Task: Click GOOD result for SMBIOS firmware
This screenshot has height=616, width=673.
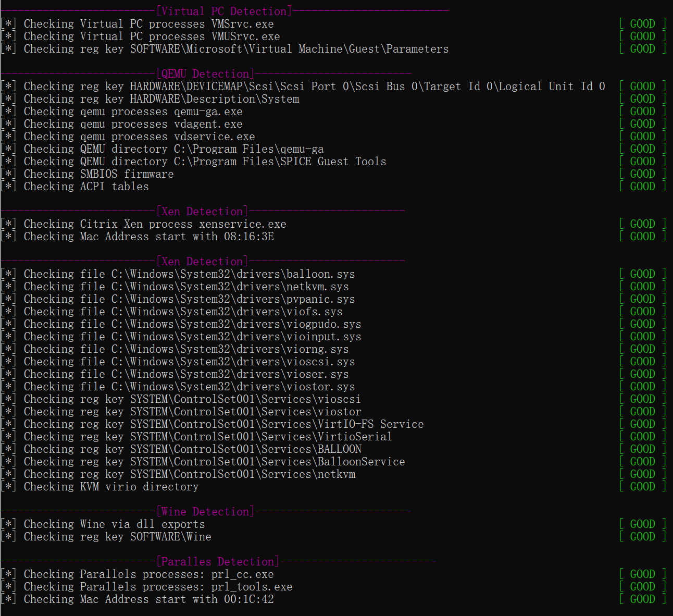Action: click(642, 174)
